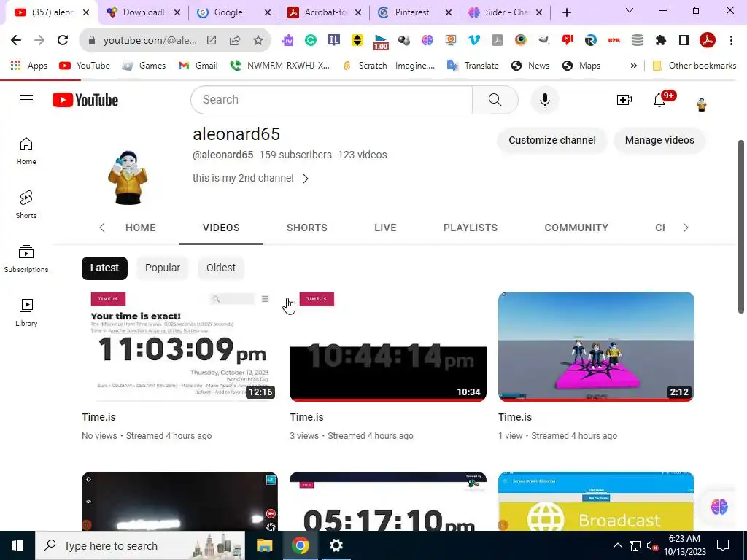Open File Explorer from the taskbar
Screen dimensions: 747x560
[264, 545]
